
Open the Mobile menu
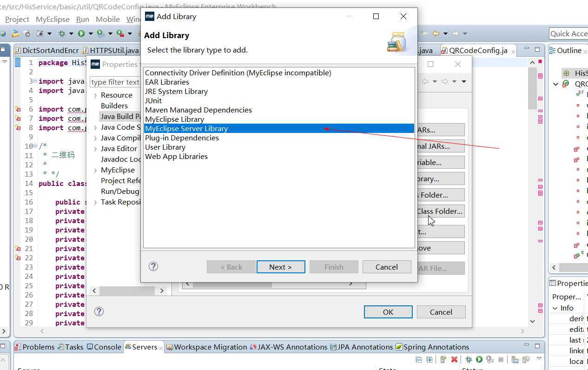pos(108,19)
